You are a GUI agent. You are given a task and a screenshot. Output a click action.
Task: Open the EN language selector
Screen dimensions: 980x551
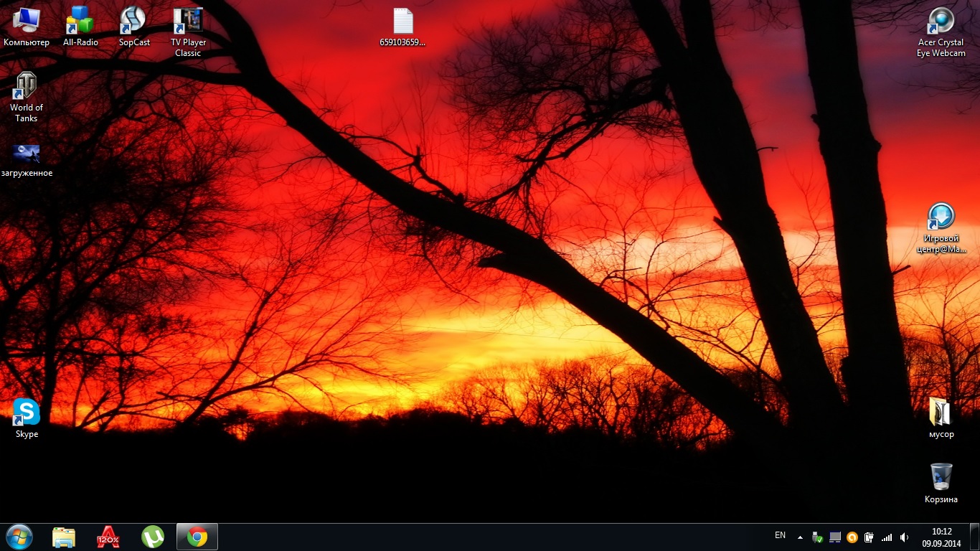(781, 535)
